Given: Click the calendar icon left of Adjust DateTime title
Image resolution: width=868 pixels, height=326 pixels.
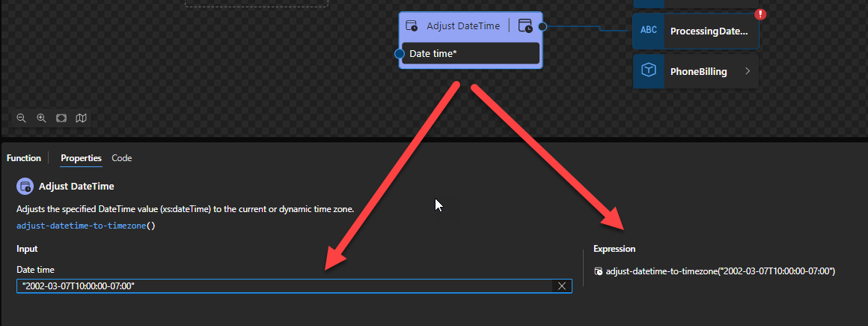Looking at the screenshot, I should point(412,25).
